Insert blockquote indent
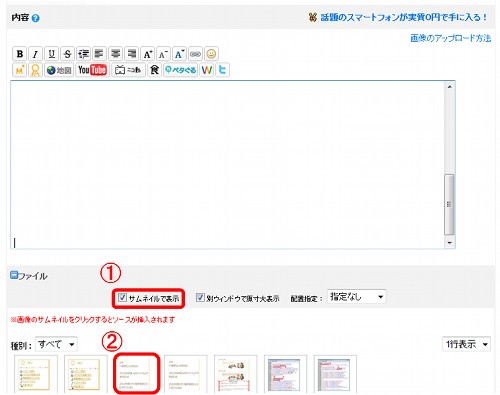Viewport: 500px width, 395px height. pos(83,54)
